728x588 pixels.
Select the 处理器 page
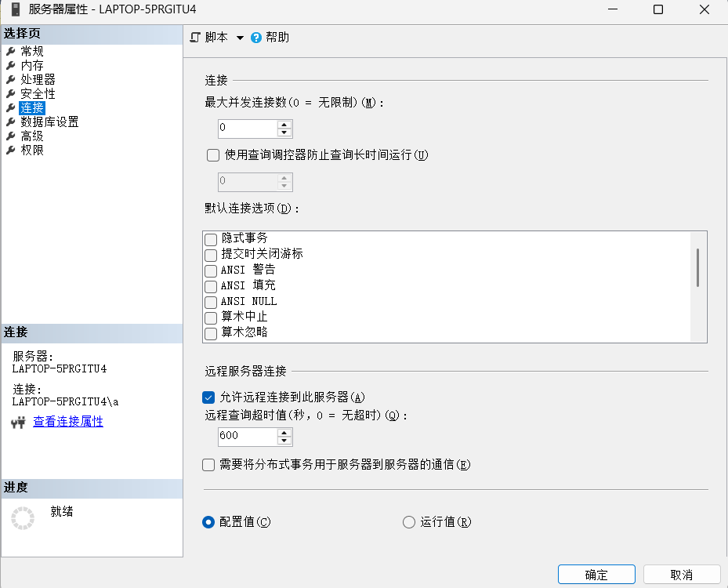click(38, 79)
